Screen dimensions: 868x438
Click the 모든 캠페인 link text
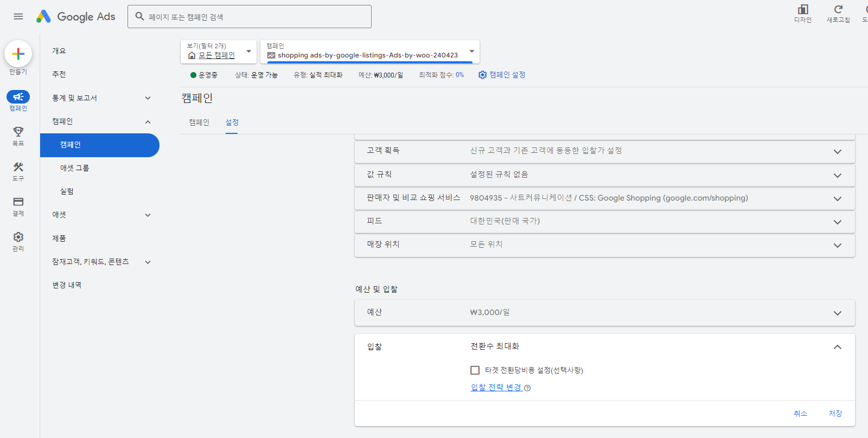pyautogui.click(x=216, y=55)
